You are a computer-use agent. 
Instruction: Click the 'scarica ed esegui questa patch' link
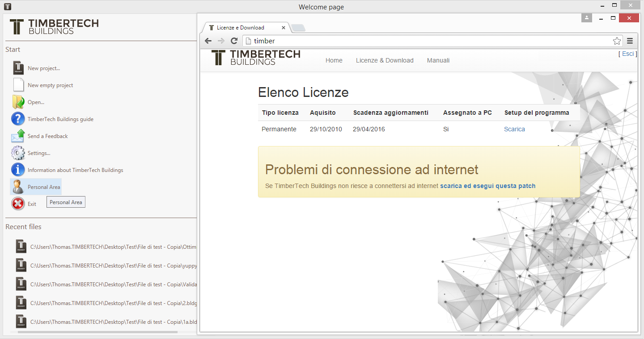[x=488, y=186]
